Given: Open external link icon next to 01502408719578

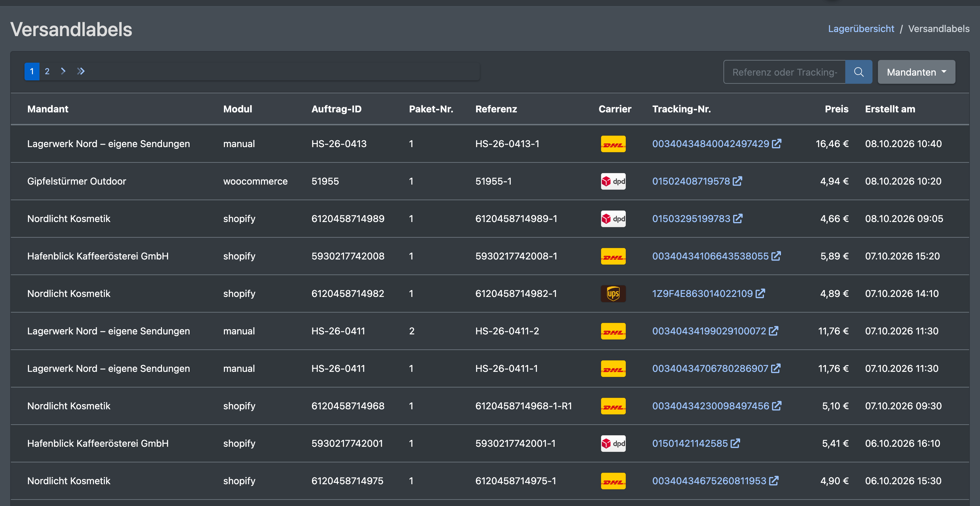Looking at the screenshot, I should click(x=737, y=181).
